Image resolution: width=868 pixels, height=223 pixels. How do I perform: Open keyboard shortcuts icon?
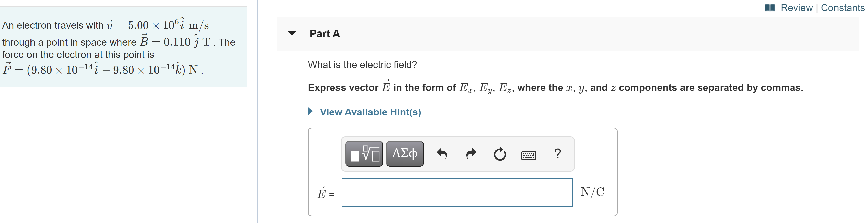tap(529, 155)
